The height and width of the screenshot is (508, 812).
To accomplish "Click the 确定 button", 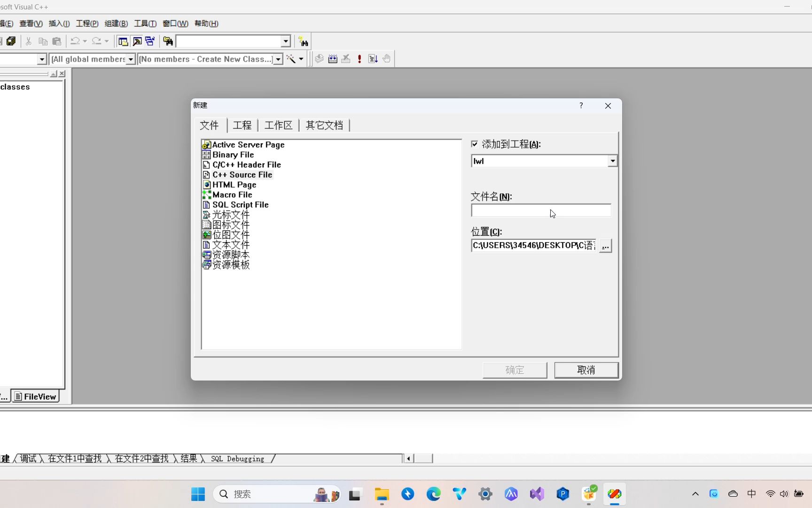I will point(515,370).
